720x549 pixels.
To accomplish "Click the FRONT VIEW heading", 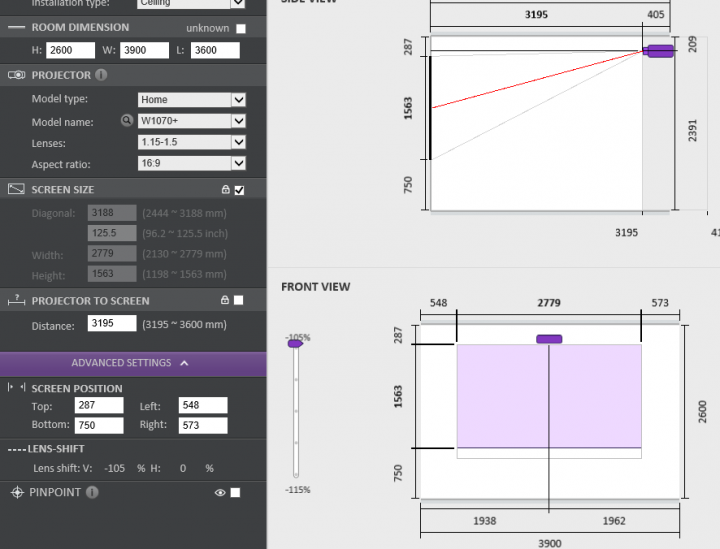I will coord(315,287).
